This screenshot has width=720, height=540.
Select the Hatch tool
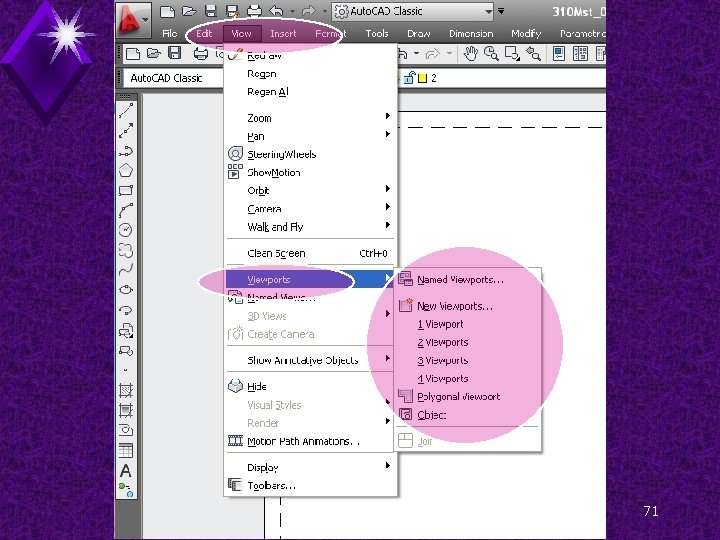pyautogui.click(x=126, y=390)
